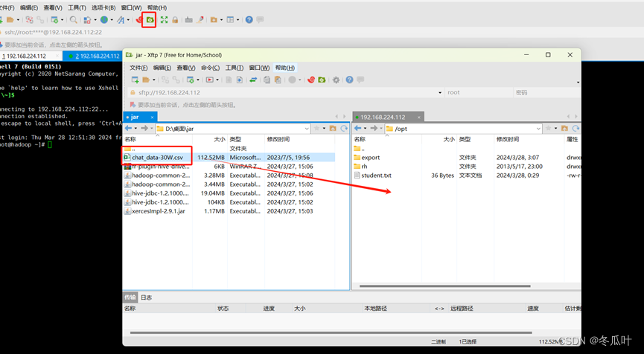Expand the sftp host address dropdown
This screenshot has width=644, height=354.
(440, 93)
